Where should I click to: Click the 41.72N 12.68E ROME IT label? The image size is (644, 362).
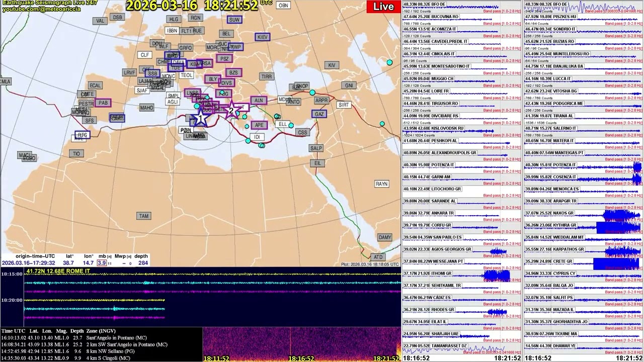tap(58, 271)
